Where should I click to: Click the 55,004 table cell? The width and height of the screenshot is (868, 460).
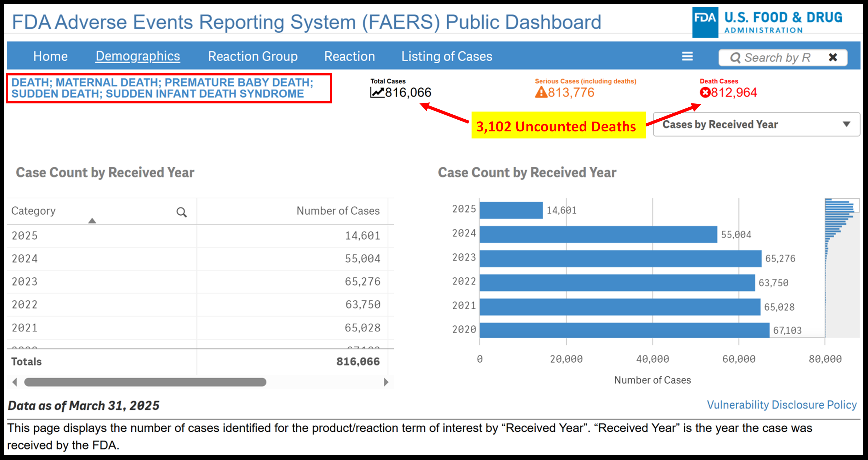click(362, 259)
